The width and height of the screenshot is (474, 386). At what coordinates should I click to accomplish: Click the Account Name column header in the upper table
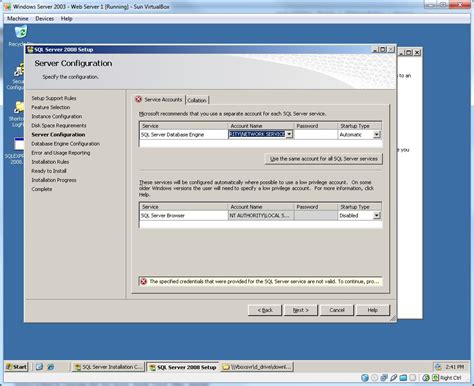tap(261, 126)
